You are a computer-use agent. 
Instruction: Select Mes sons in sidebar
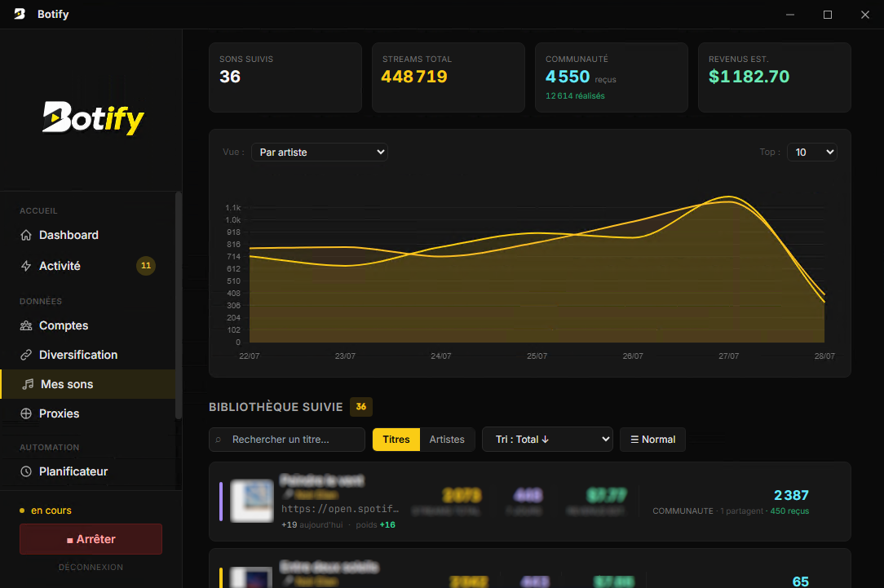tap(87, 384)
